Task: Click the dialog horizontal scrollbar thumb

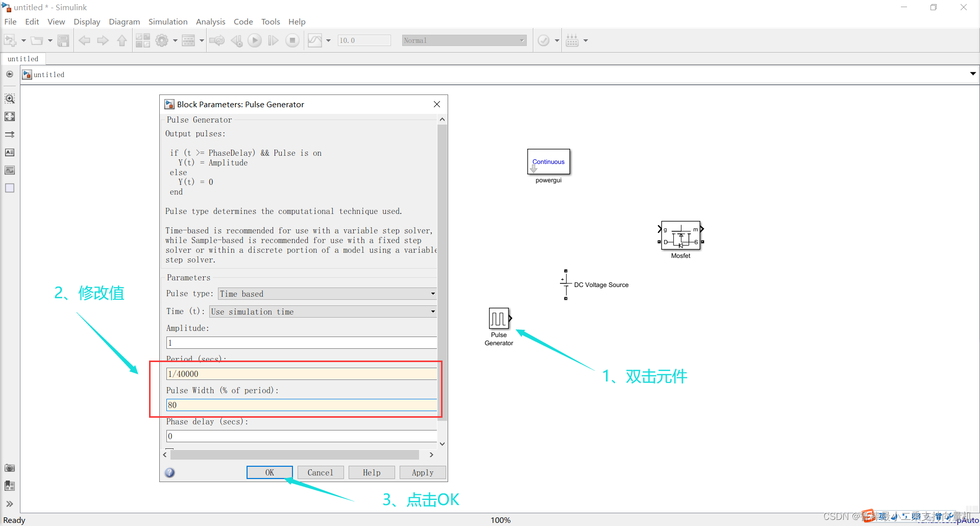Action: coord(294,455)
